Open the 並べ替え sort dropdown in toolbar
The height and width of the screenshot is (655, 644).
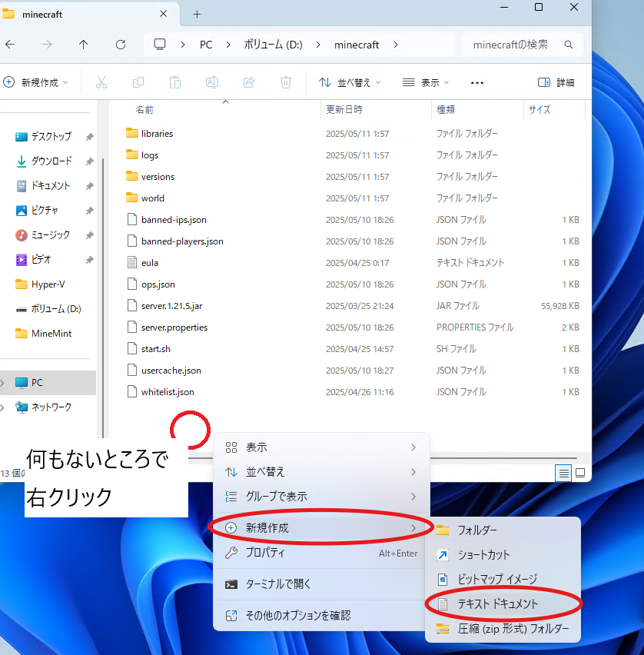(x=350, y=83)
